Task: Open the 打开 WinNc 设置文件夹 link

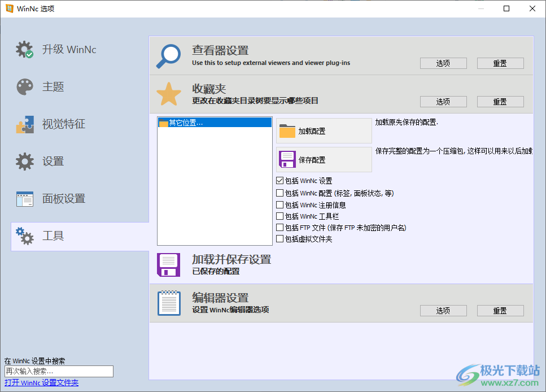Action: click(41, 382)
